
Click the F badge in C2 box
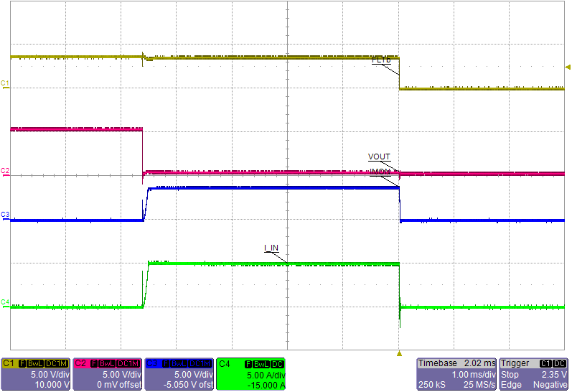94,364
